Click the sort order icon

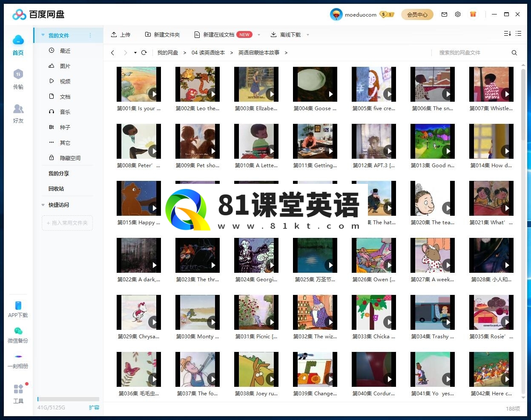pyautogui.click(x=507, y=33)
